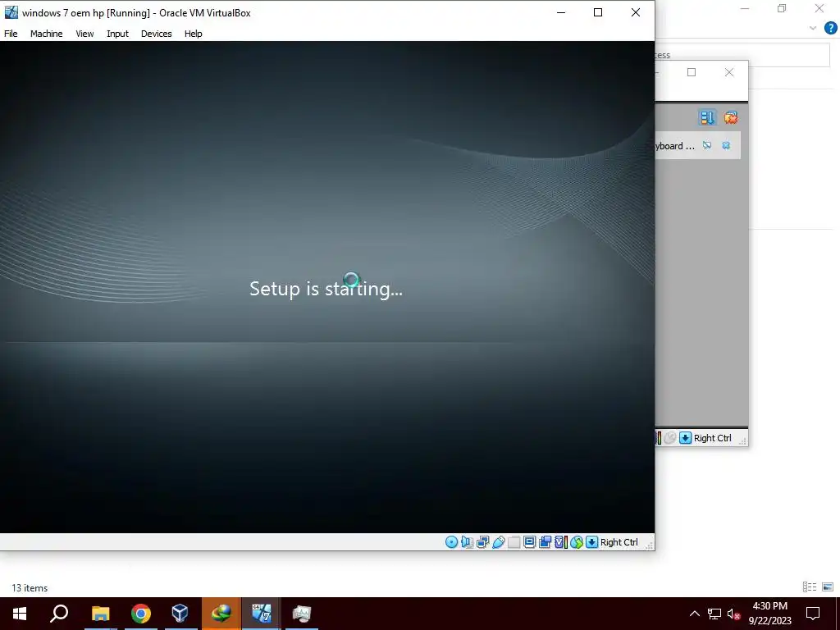The width and height of the screenshot is (840, 630).
Task: Click Right Ctrl label in the background VM window
Action: 713,438
